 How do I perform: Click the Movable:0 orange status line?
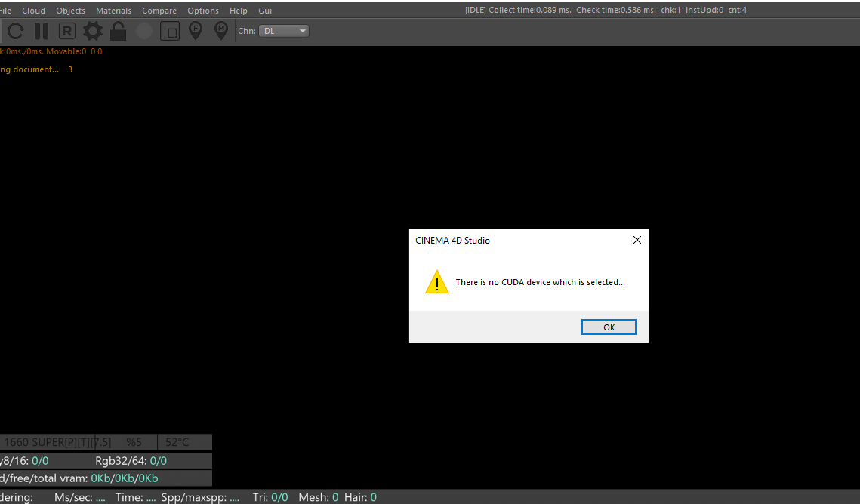(x=51, y=51)
